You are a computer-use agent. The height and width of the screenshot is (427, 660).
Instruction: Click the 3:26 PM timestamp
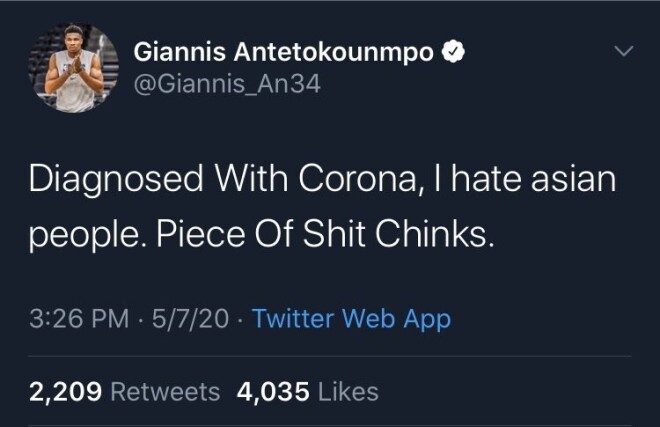click(x=79, y=319)
